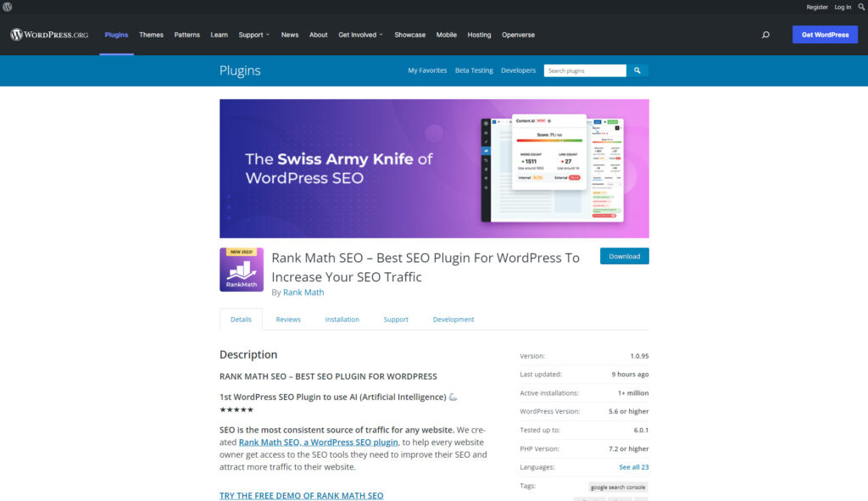Screen dimensions: 868x501
Task: Expand the Get Involved dropdown
Action: click(x=360, y=35)
